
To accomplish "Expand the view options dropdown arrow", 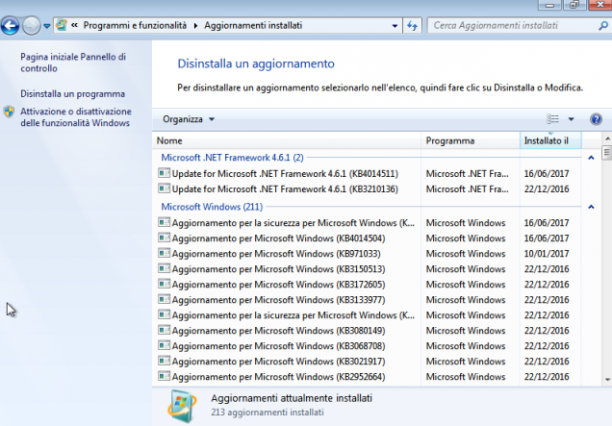I will 571,119.
